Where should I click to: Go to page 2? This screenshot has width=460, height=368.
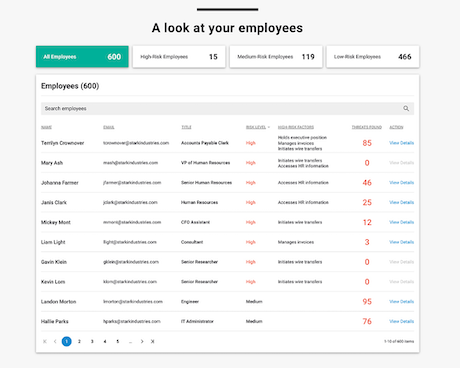tap(79, 341)
